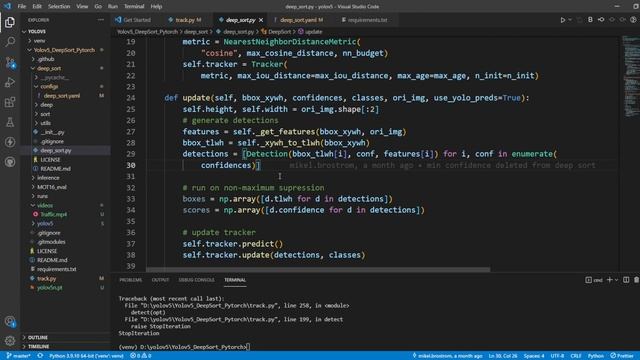Open the lightning bolt activity bar view
Viewport: 640px width, 360px height.
click(x=10, y=142)
